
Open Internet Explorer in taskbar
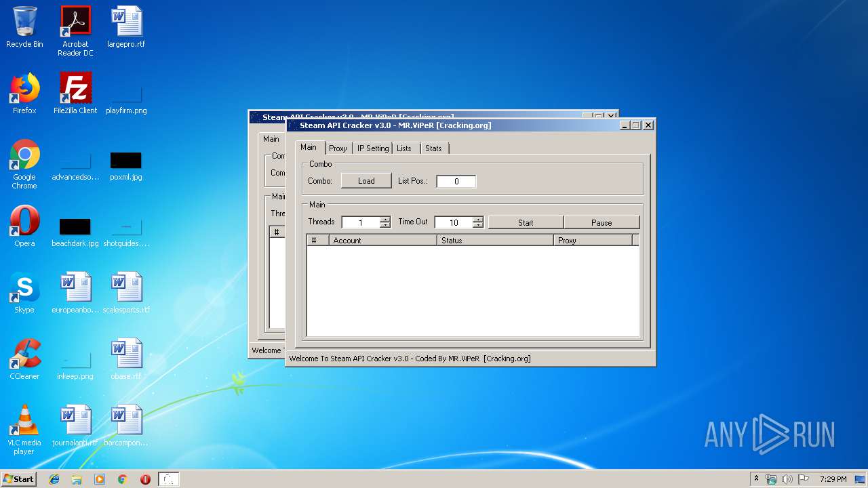point(54,479)
